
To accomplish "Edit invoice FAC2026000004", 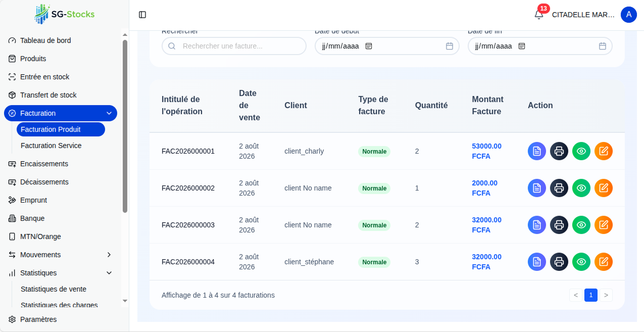I will (x=604, y=262).
